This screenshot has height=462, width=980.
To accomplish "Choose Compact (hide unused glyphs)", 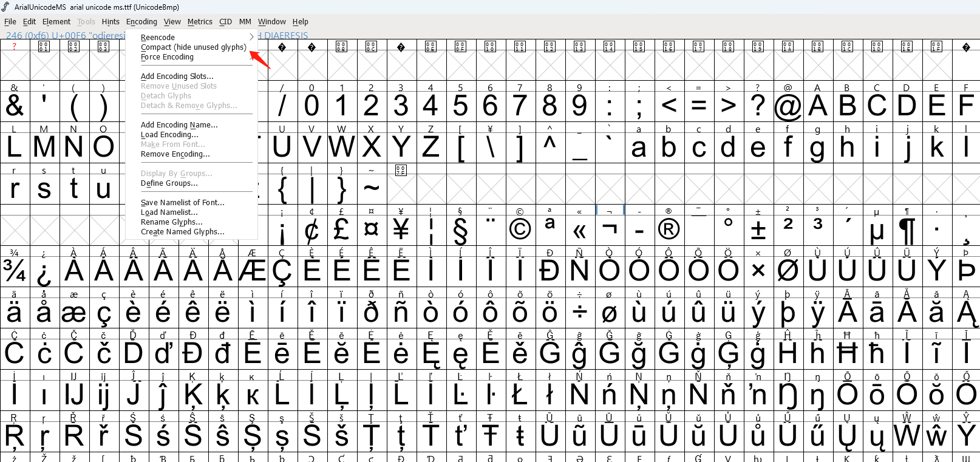I will tap(194, 47).
